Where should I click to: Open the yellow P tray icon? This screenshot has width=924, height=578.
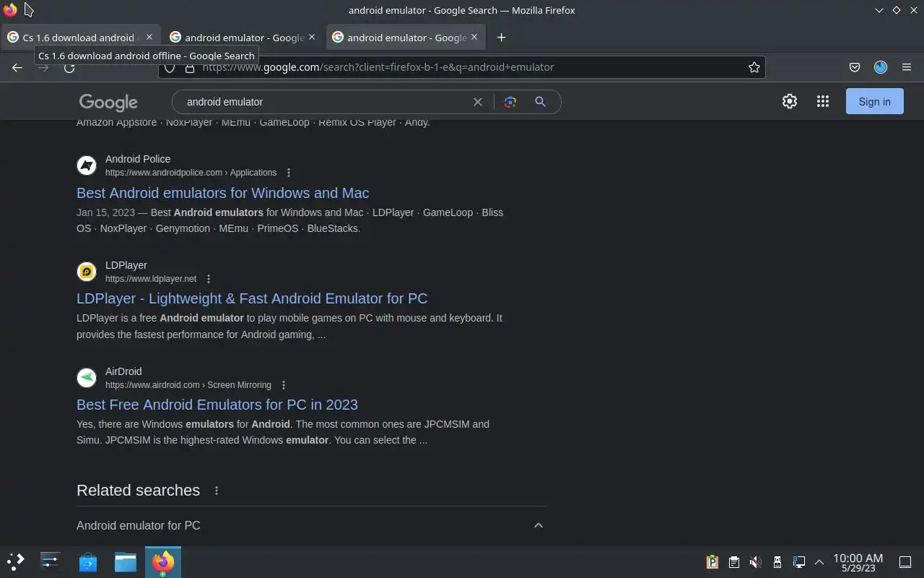[712, 561]
